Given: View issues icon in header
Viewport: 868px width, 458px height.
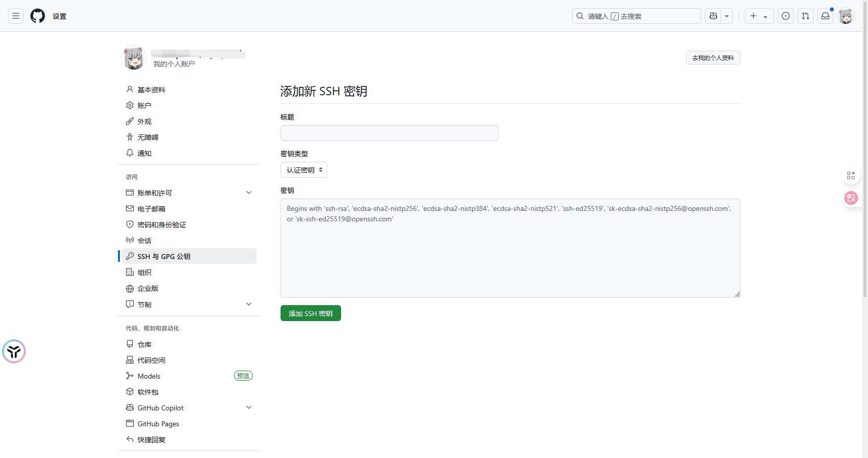Looking at the screenshot, I should point(786,16).
